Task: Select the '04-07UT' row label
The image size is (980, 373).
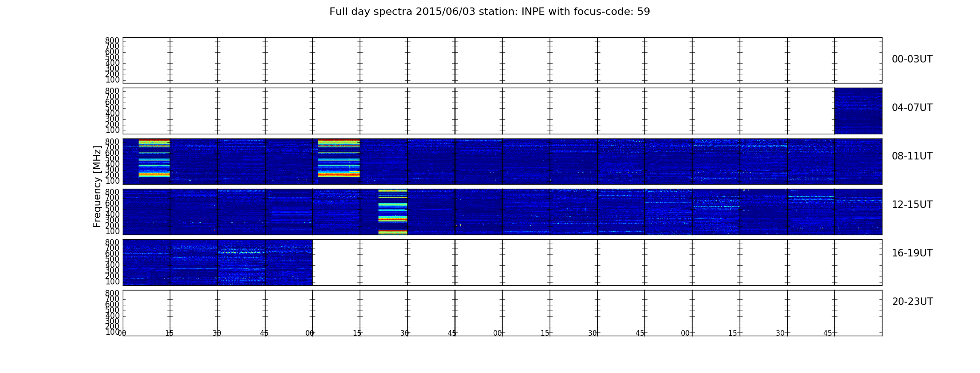Action: click(912, 108)
